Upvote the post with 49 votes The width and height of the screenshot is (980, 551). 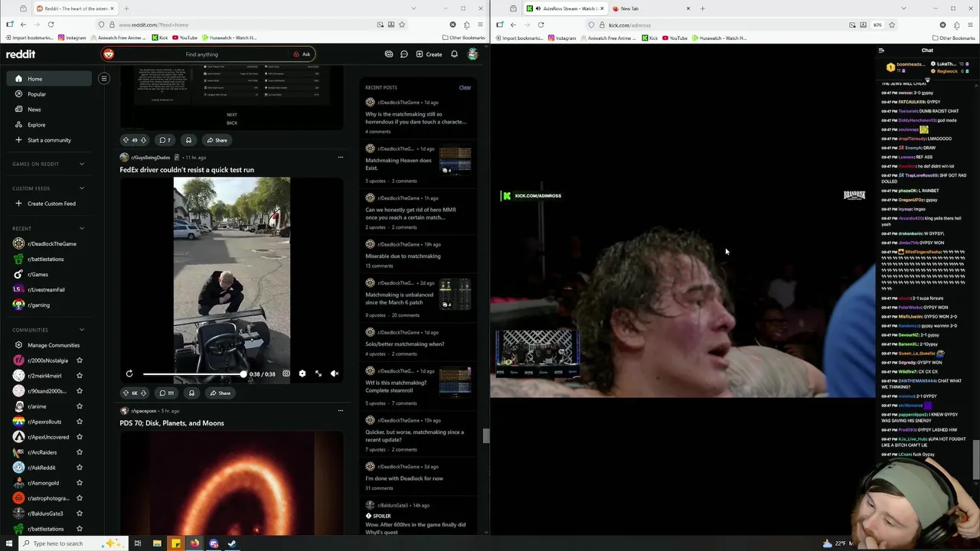pos(126,140)
